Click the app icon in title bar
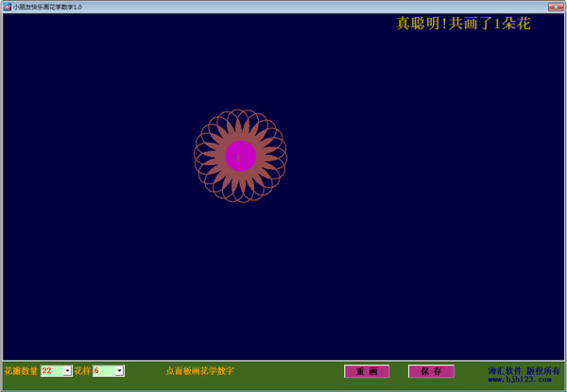The width and height of the screenshot is (567, 392). [7, 7]
